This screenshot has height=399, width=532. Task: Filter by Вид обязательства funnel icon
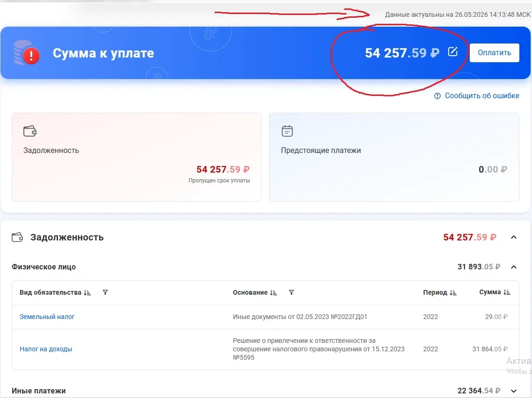105,292
